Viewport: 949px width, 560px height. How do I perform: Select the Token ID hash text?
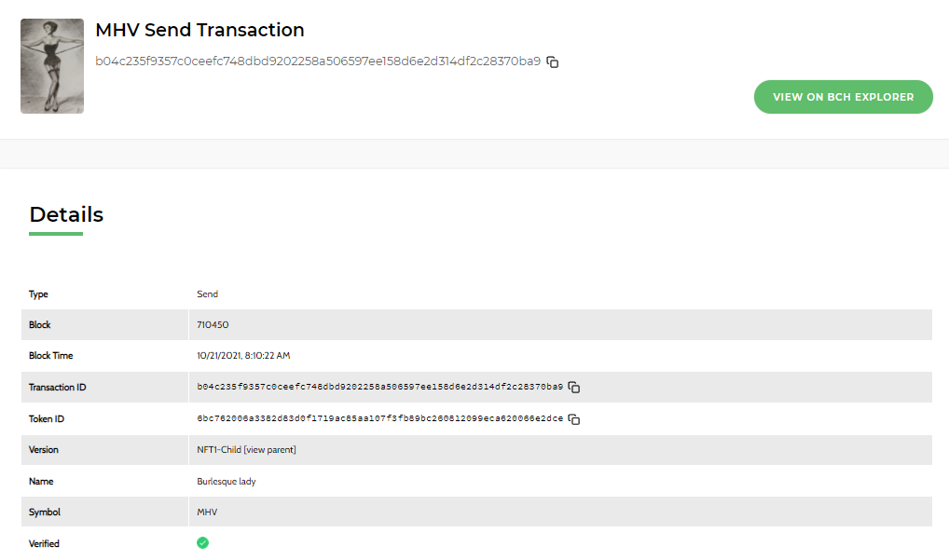(x=379, y=418)
